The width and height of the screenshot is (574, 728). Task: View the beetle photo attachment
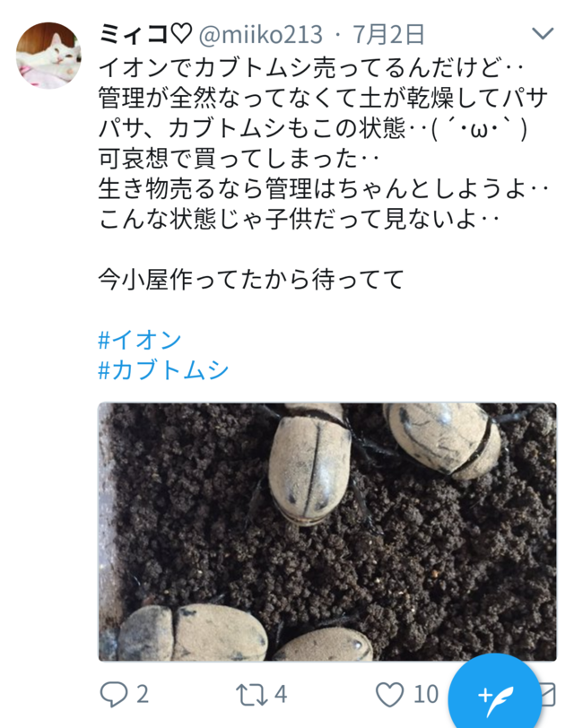tap(327, 532)
